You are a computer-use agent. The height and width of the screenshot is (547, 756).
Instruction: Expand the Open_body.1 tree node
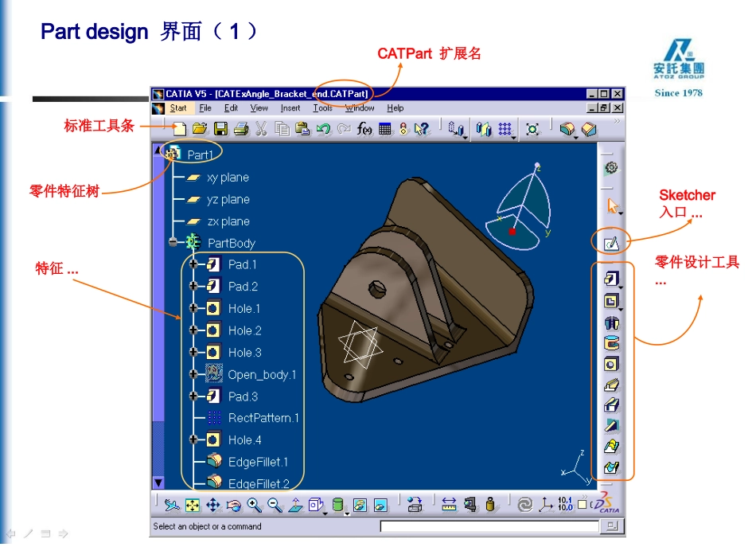(x=194, y=374)
